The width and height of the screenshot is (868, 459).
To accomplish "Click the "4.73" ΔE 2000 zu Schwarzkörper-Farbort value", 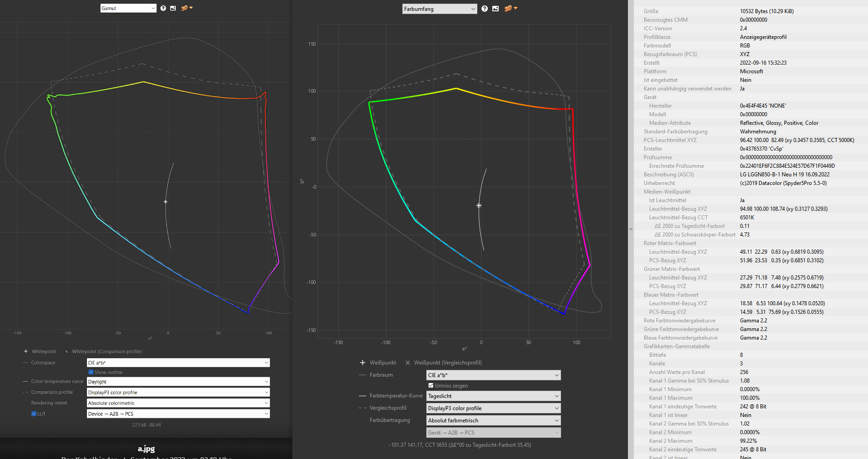I will coord(745,235).
